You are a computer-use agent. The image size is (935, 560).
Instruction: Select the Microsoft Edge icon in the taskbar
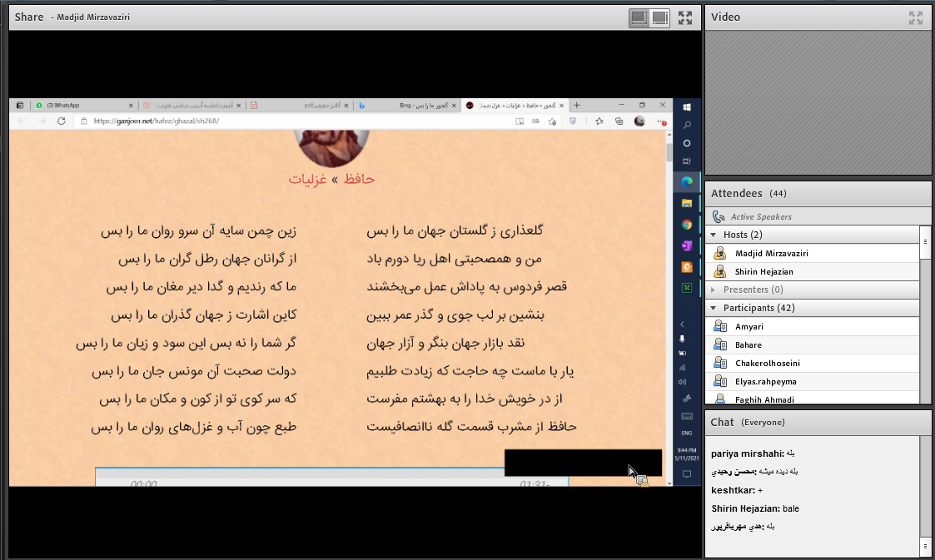click(x=687, y=181)
